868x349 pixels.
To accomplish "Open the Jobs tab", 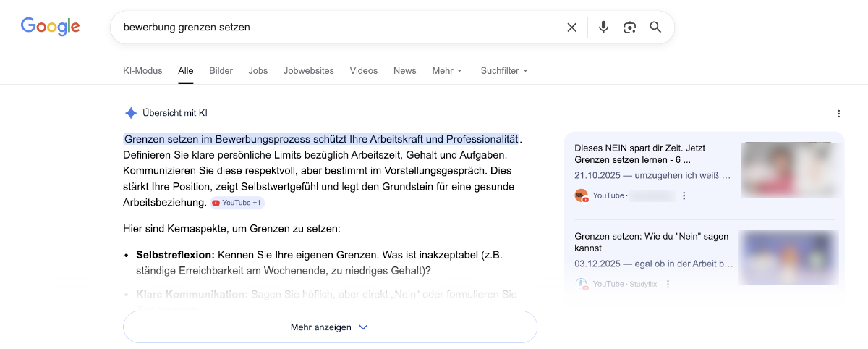I will (258, 71).
